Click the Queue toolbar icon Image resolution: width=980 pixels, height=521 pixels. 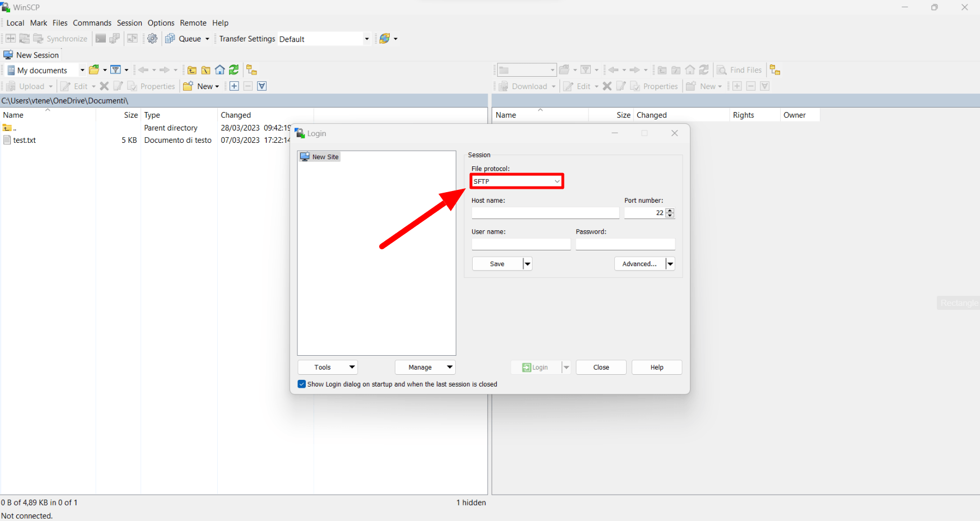(170, 39)
